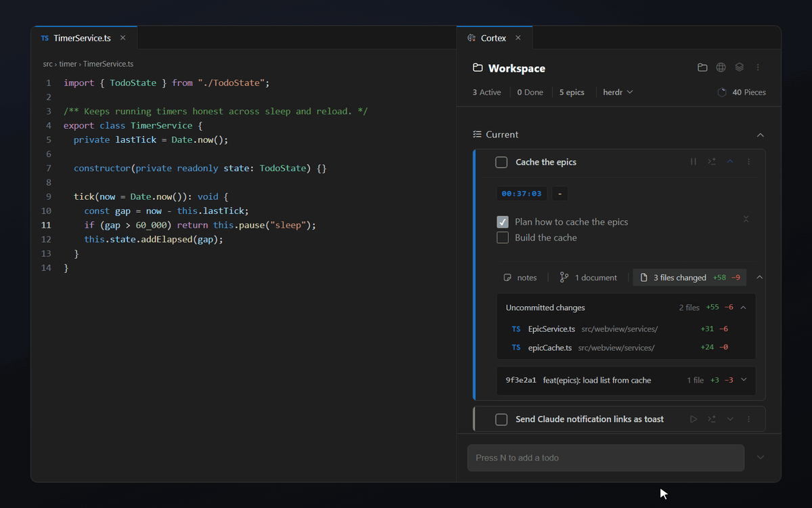Select the 3 files changed tab
The height and width of the screenshot is (508, 812).
(x=690, y=278)
